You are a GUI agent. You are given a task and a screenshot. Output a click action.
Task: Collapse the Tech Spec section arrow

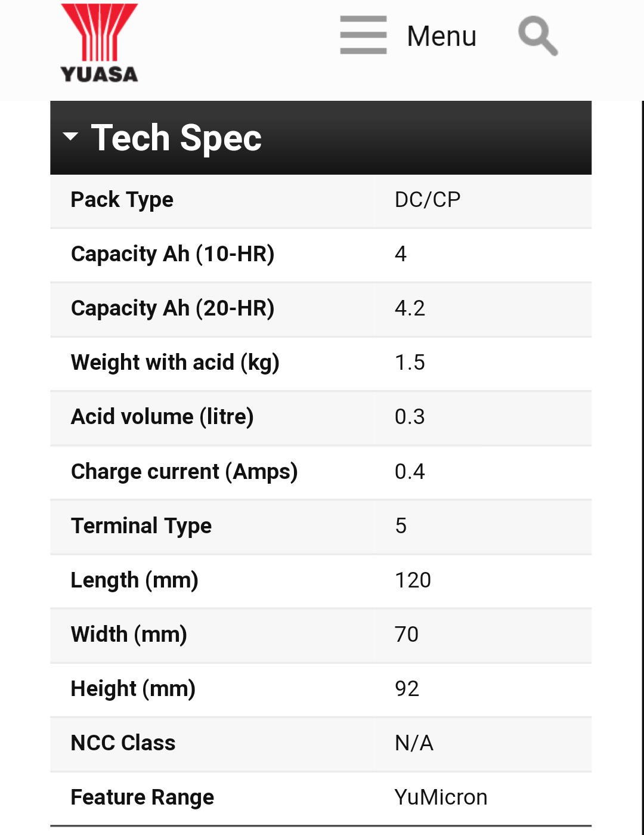(x=70, y=137)
